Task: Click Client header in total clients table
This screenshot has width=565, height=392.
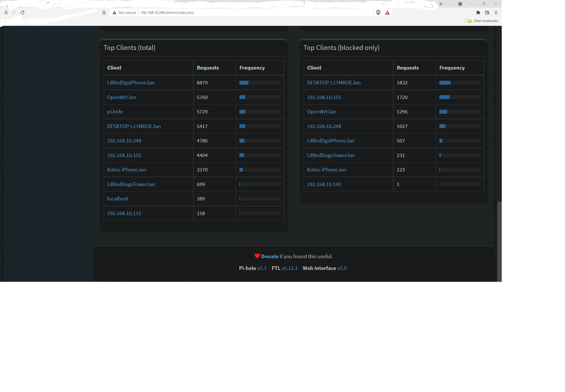Action: 114,68
